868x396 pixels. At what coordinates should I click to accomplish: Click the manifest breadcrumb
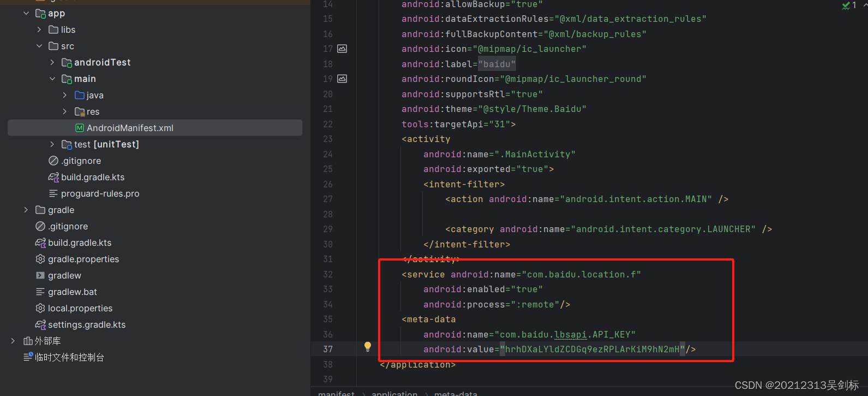(336, 393)
